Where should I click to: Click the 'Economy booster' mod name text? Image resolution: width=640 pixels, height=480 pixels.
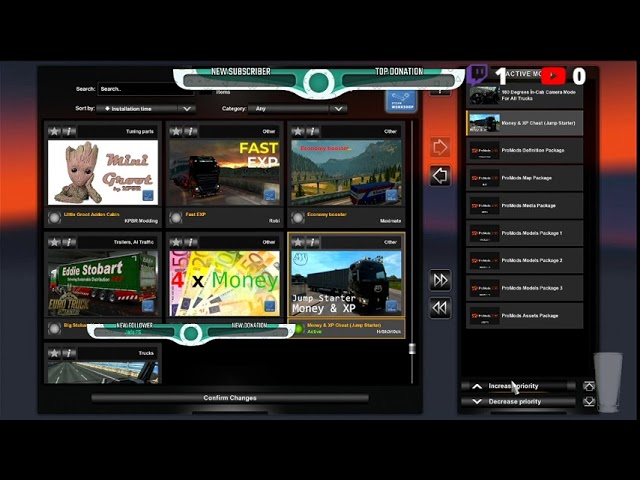click(x=327, y=214)
